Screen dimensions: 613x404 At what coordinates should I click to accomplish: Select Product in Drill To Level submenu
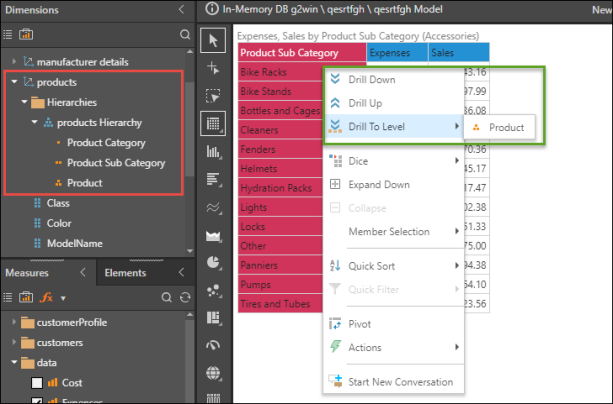tap(505, 128)
